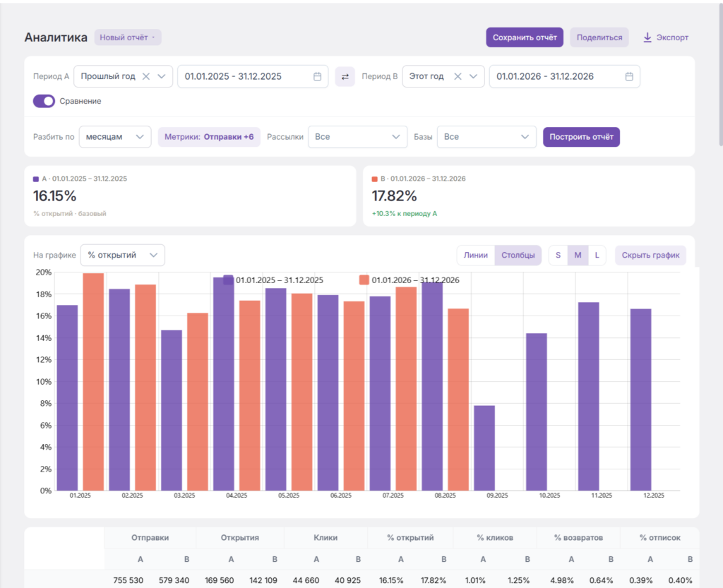
Task: Click the '% возвратов' column header
Action: pos(578,538)
